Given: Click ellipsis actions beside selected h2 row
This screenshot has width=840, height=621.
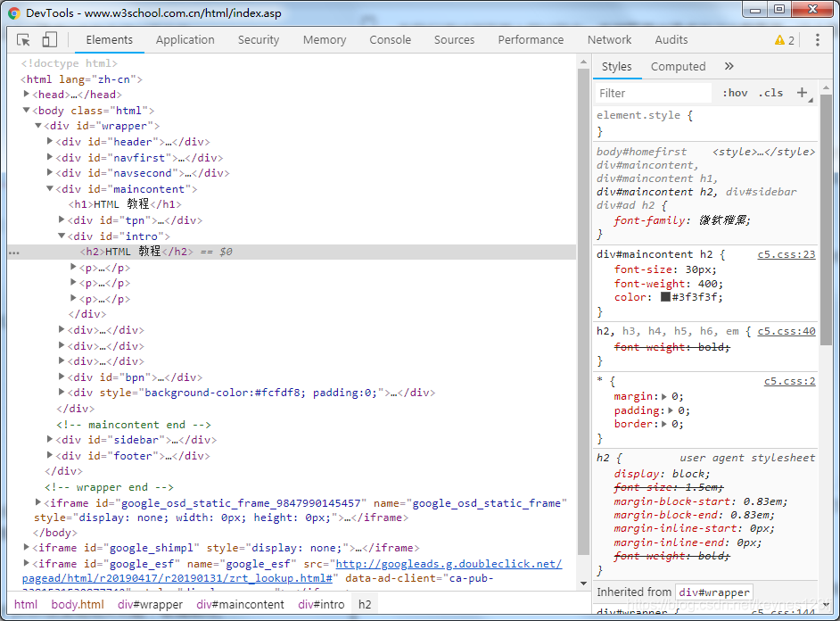Looking at the screenshot, I should pyautogui.click(x=14, y=253).
